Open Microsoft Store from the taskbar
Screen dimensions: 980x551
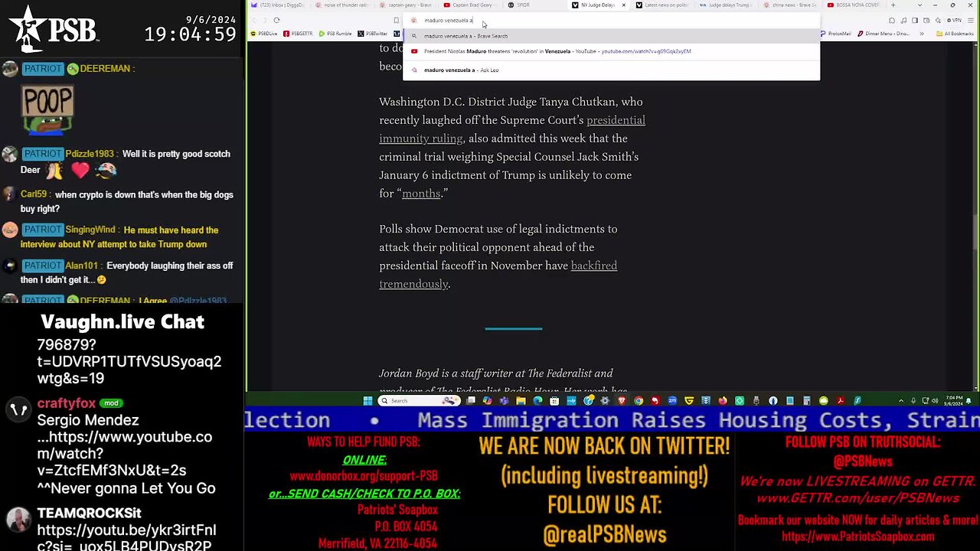[x=554, y=401]
